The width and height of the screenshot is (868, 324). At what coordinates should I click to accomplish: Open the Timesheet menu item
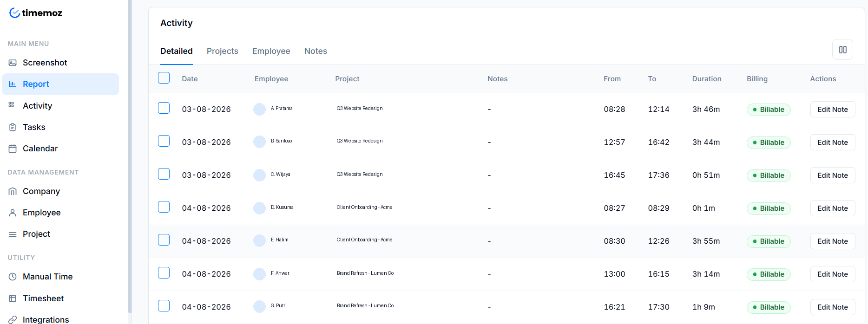pos(60,298)
